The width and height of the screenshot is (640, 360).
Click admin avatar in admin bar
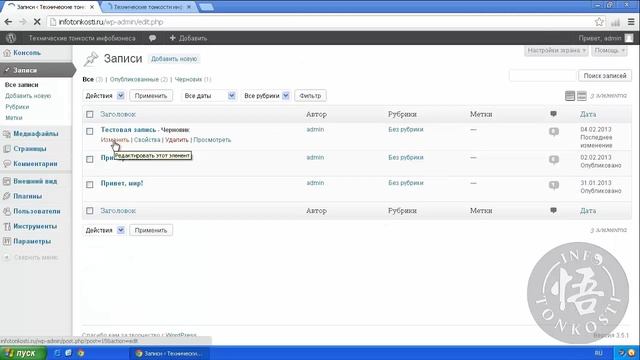point(629,38)
